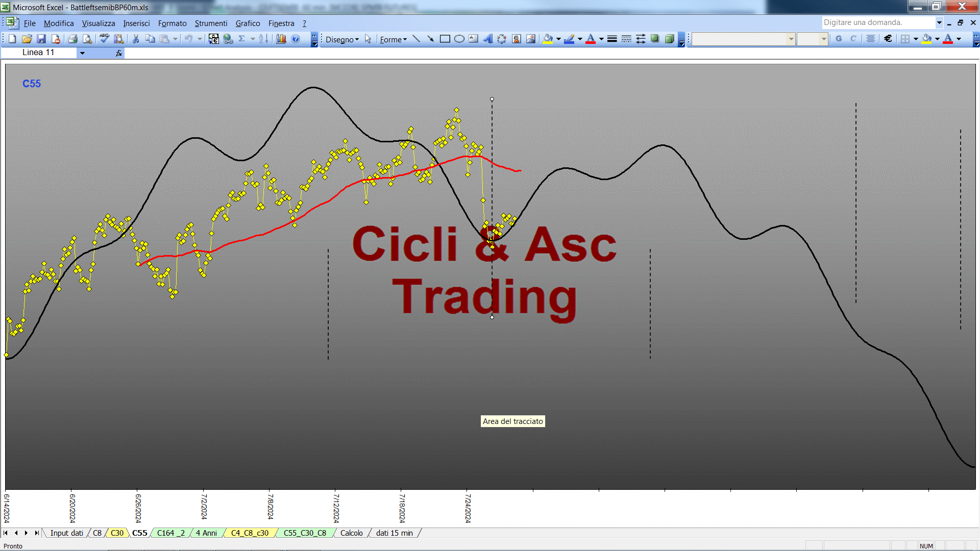Expand the Undo history arrow
The width and height of the screenshot is (980, 551).
(200, 39)
